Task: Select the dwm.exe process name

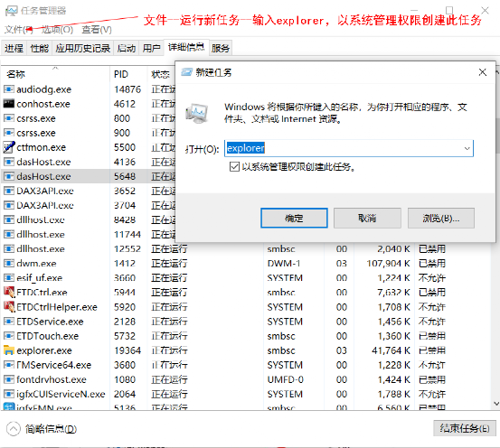Action: 36,263
